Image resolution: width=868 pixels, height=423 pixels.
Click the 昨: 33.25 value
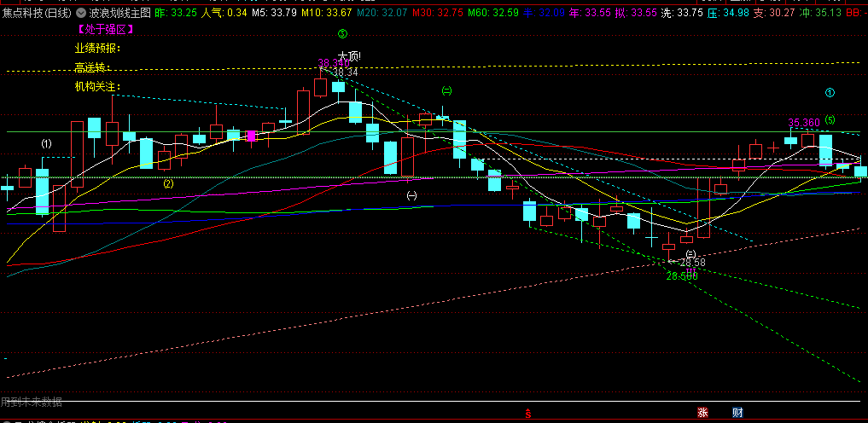click(x=176, y=12)
